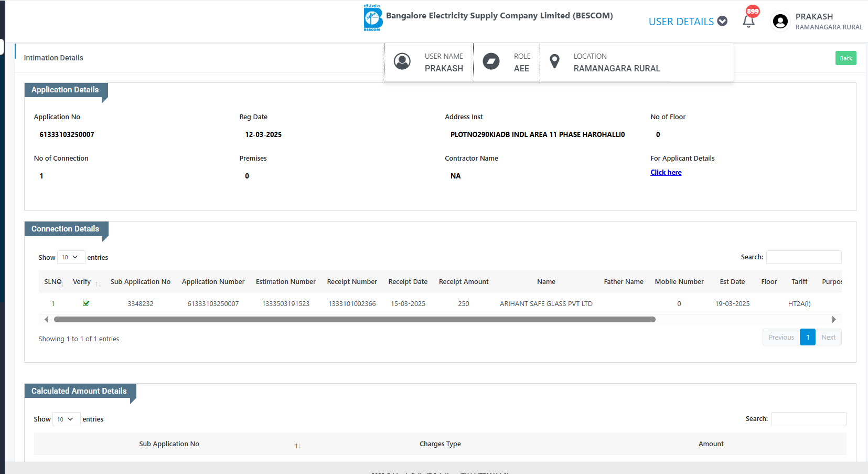Click the horizontal table scrollbar
This screenshot has height=474, width=868.
pos(355,320)
